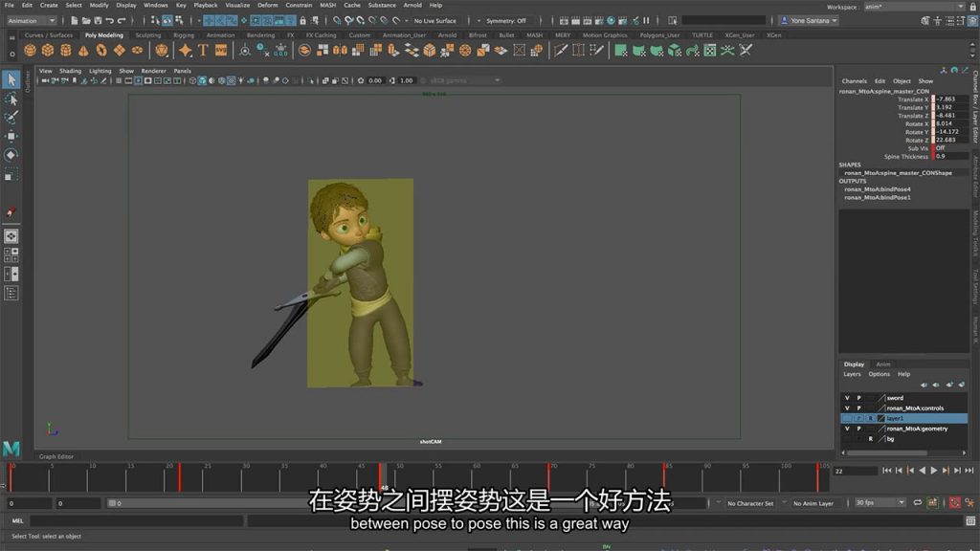Click Layers menu in layer editor

[852, 374]
